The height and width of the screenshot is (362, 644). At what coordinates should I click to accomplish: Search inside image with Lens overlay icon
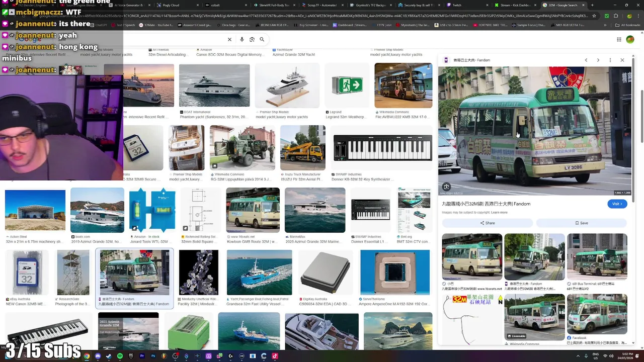point(446,187)
